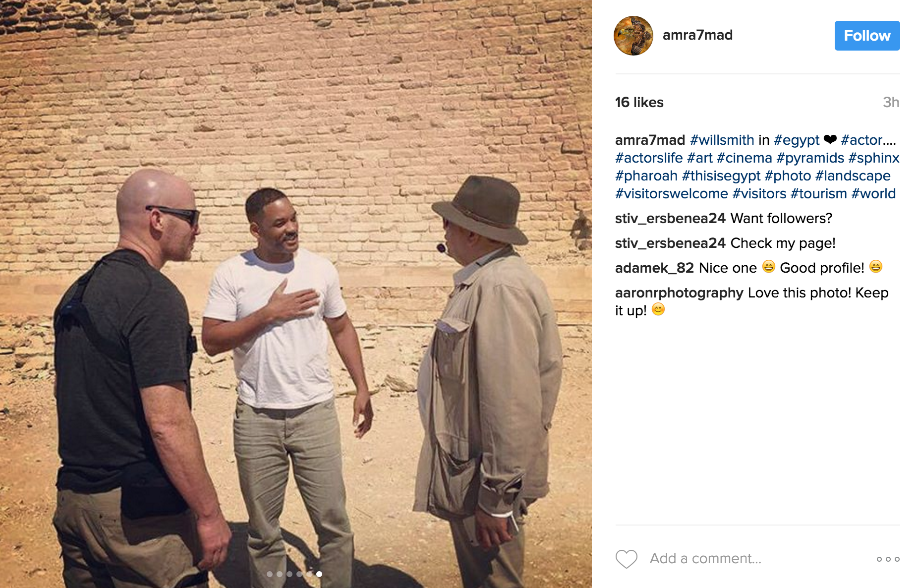View the 16 likes list
The height and width of the screenshot is (588, 918).
(639, 102)
